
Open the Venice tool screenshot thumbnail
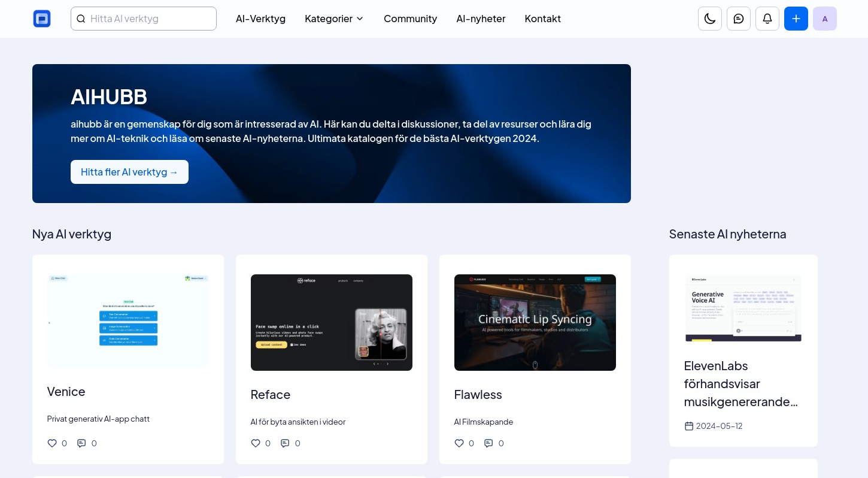pos(128,321)
